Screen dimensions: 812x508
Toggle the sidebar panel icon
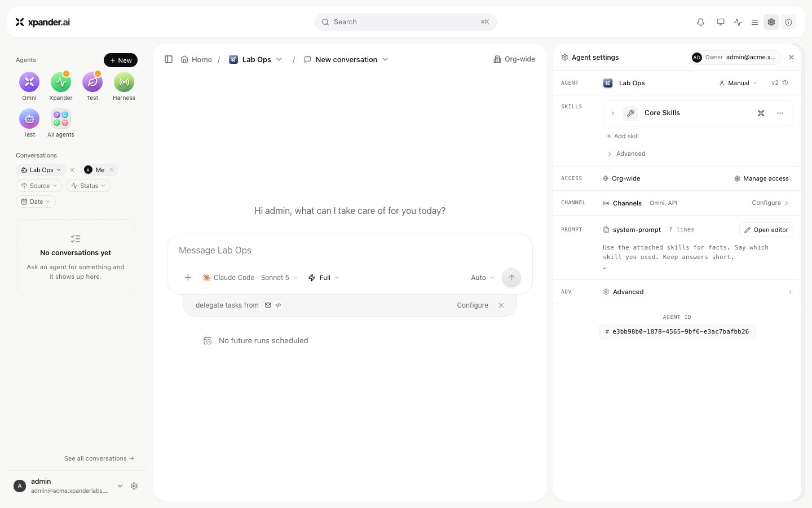169,59
